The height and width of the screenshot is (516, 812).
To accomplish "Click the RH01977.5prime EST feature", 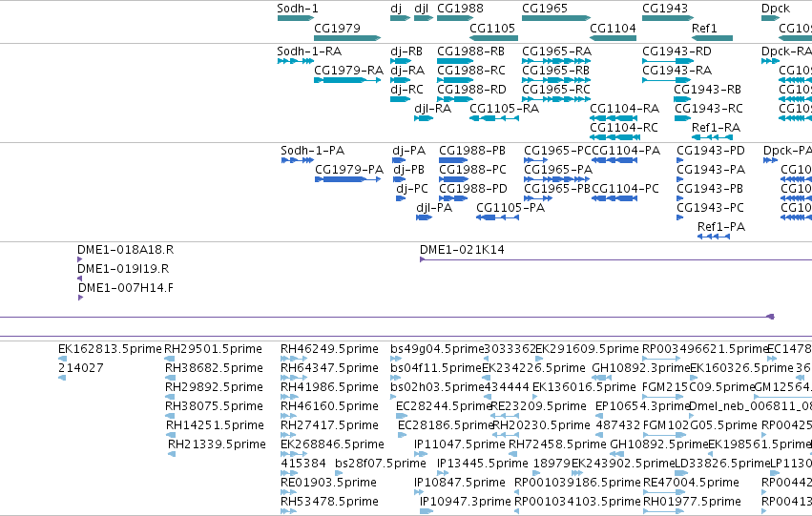I will pyautogui.click(x=664, y=511).
